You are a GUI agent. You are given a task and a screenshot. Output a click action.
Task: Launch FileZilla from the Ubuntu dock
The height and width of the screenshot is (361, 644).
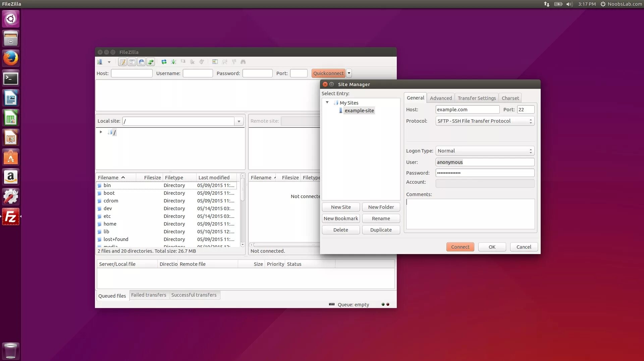pos(11,217)
